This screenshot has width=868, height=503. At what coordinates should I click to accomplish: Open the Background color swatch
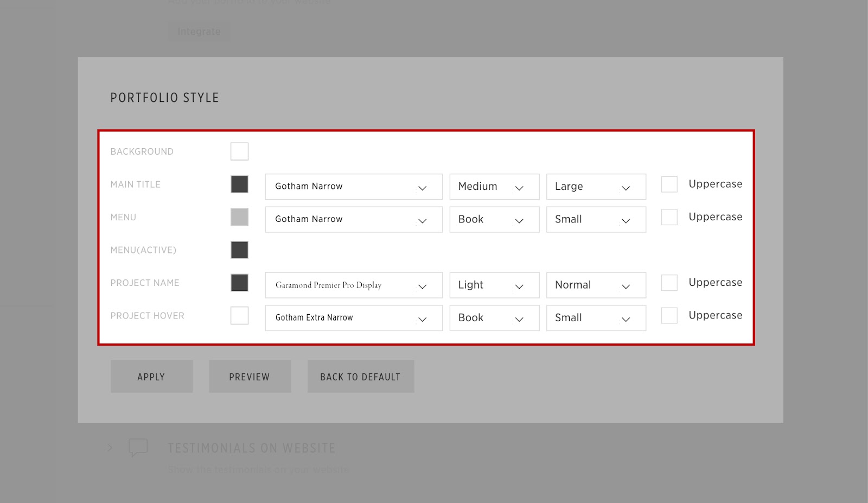pos(239,151)
